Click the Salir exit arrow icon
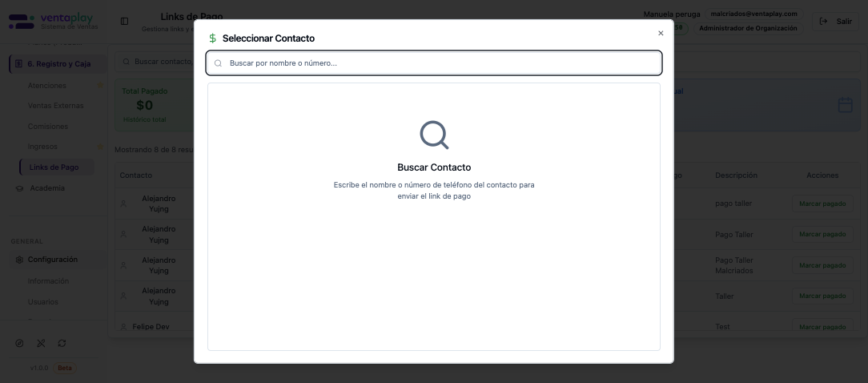868x383 pixels. pos(823,21)
